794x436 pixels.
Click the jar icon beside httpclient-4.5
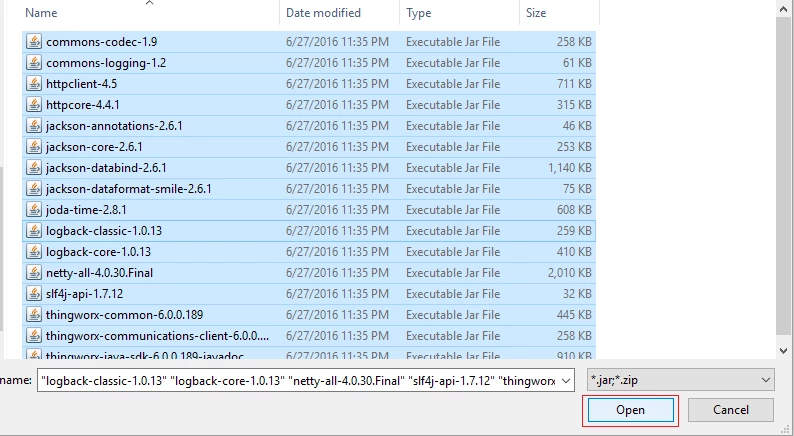coord(34,84)
